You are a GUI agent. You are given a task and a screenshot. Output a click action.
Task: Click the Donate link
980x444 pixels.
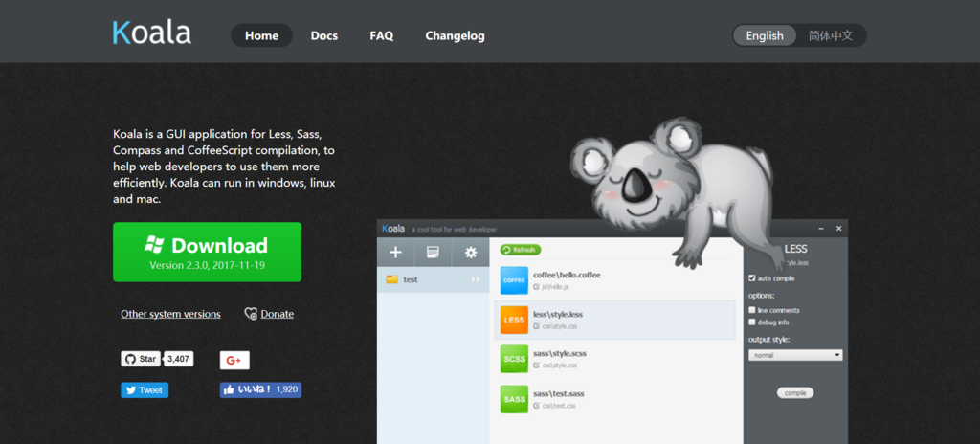point(278,314)
